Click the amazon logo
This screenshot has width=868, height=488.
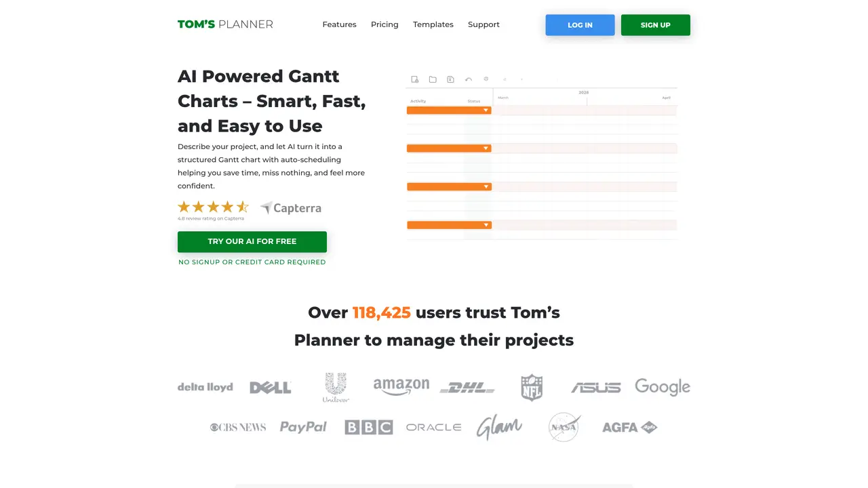click(401, 387)
